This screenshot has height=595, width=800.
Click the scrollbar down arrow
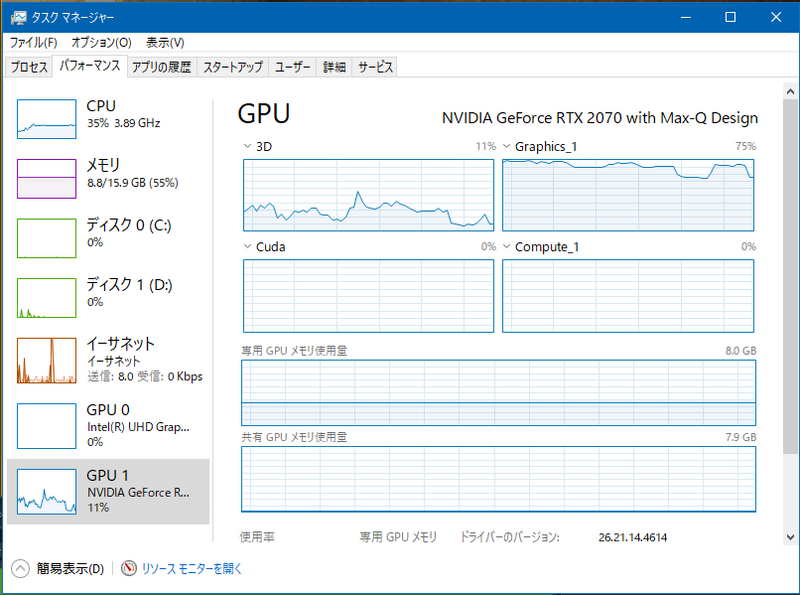pyautogui.click(x=790, y=537)
